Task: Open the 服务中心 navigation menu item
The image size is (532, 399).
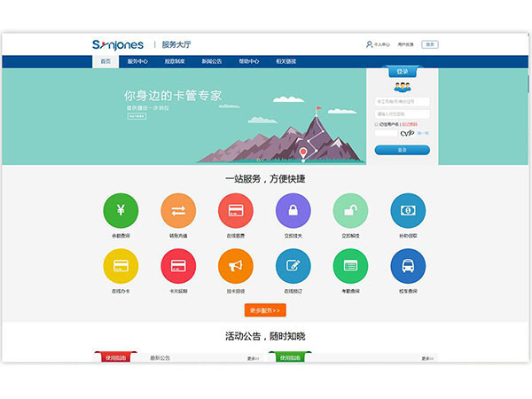Action: (x=137, y=61)
